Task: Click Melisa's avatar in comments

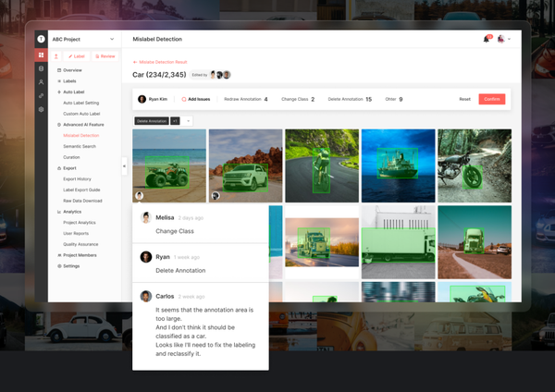Action: (146, 217)
